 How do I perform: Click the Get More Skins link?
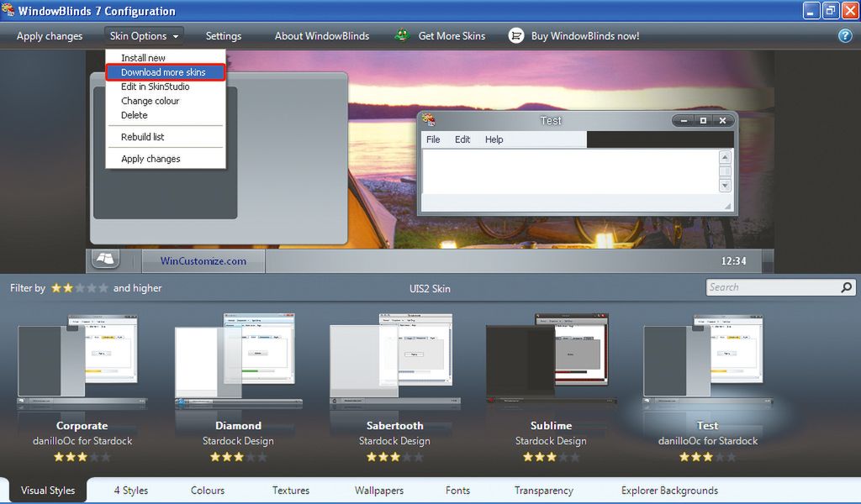452,36
